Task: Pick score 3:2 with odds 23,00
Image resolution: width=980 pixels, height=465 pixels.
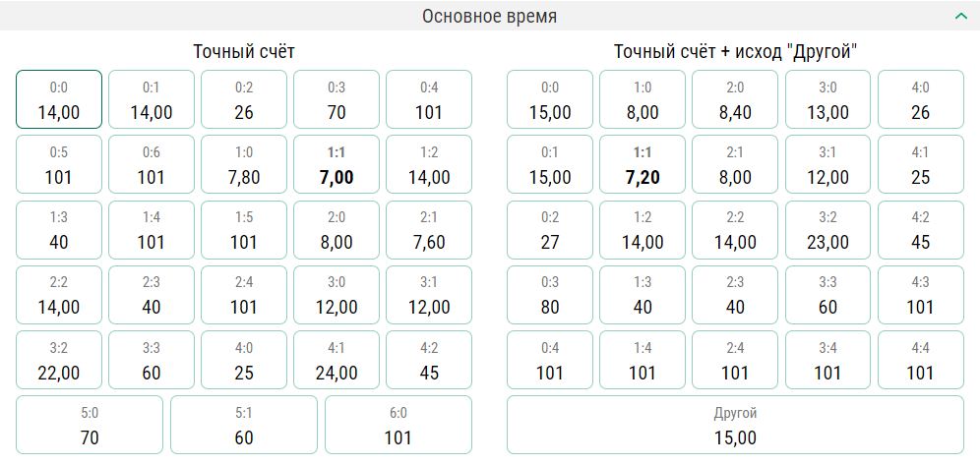Action: click(827, 230)
